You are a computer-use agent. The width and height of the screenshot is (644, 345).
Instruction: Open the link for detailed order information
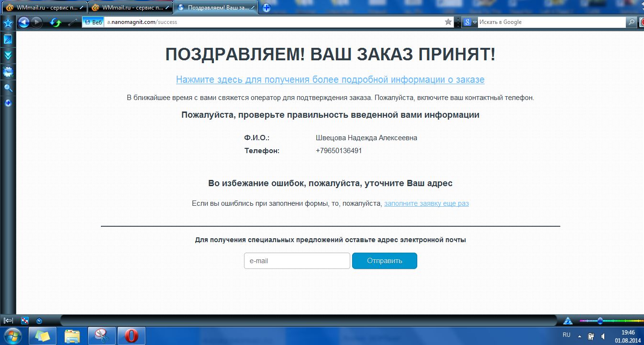330,80
